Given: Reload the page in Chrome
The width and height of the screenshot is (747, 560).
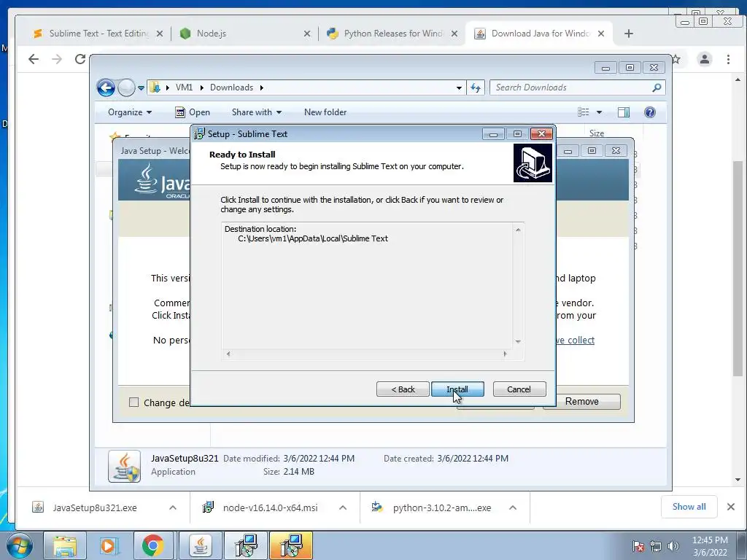Looking at the screenshot, I should (x=80, y=59).
